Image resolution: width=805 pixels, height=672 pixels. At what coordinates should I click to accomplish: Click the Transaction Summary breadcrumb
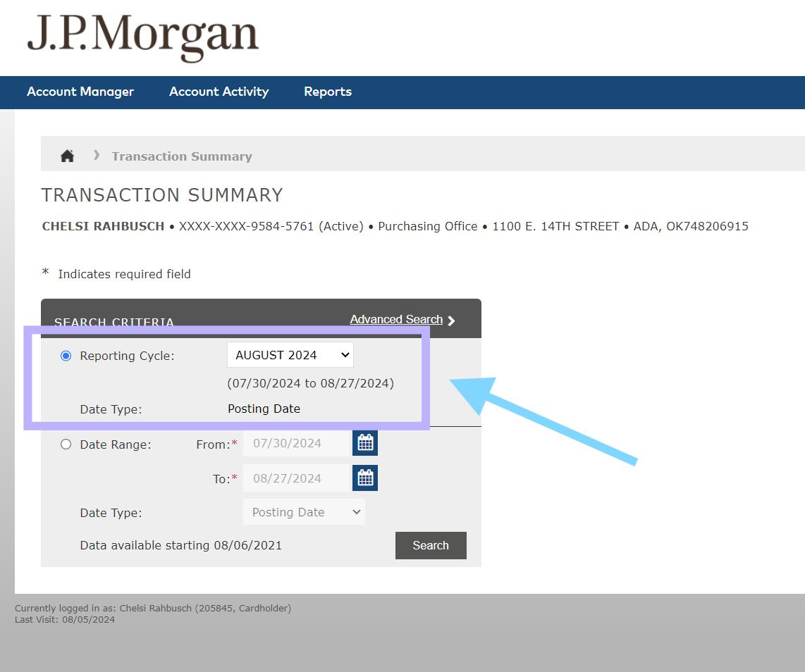coord(182,156)
